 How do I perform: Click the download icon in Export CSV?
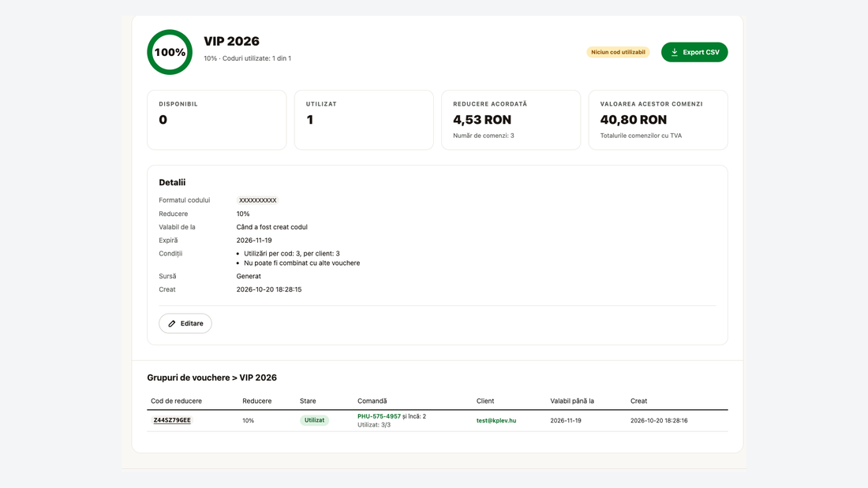click(x=674, y=52)
